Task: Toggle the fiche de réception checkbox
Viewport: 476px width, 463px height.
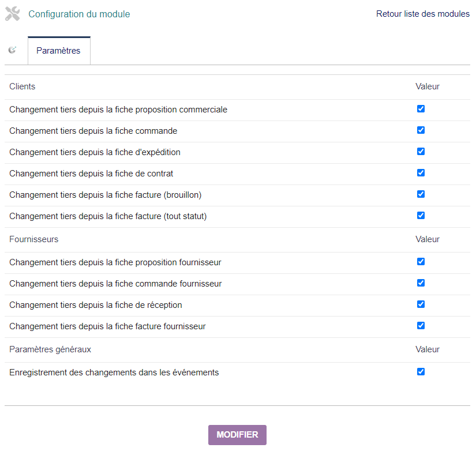Action: 421,304
